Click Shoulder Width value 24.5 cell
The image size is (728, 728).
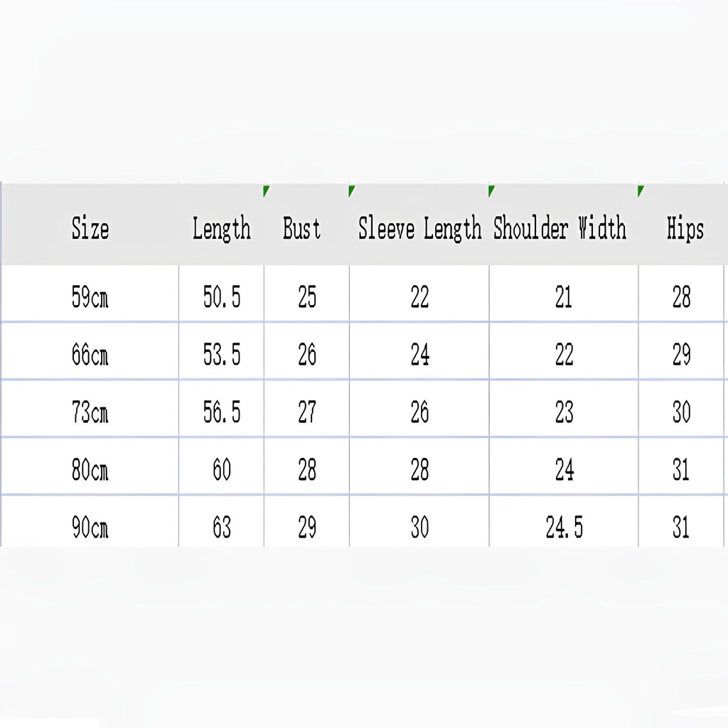[x=564, y=528]
